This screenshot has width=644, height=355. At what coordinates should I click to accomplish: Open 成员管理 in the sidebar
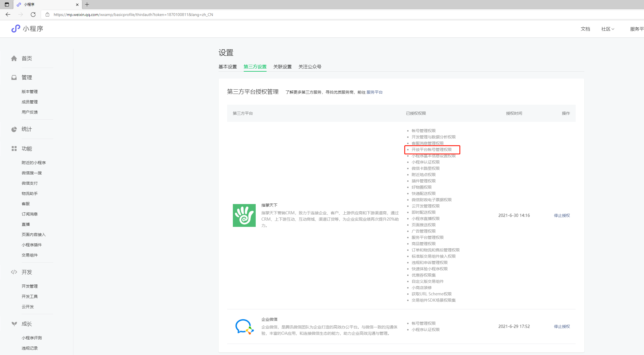pos(30,102)
